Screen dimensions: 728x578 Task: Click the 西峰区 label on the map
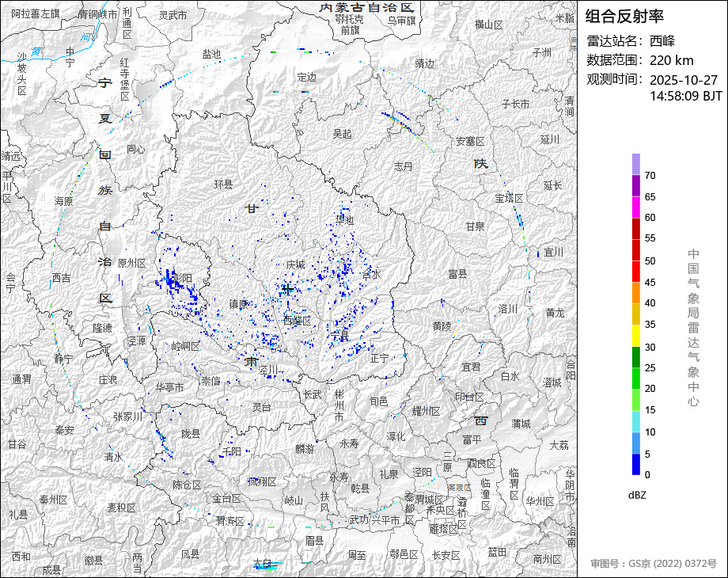[298, 321]
